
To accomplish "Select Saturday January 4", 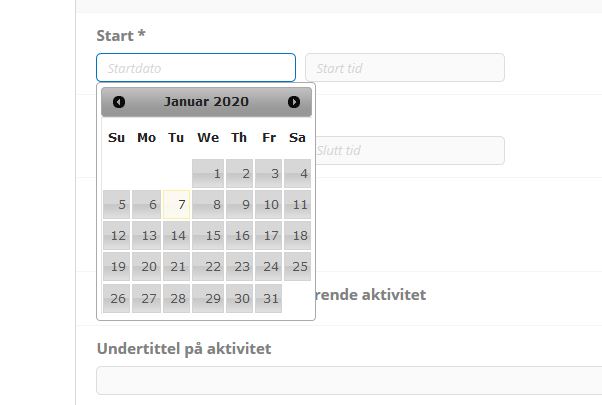I will coord(297,174).
